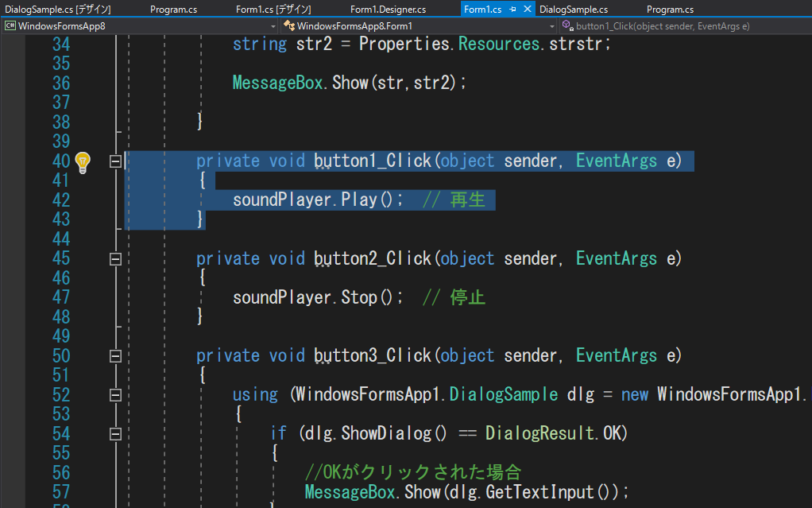Screen dimensions: 812x508
Task: Click the //OKがクリックされた場合 comment
Action: 412,472
